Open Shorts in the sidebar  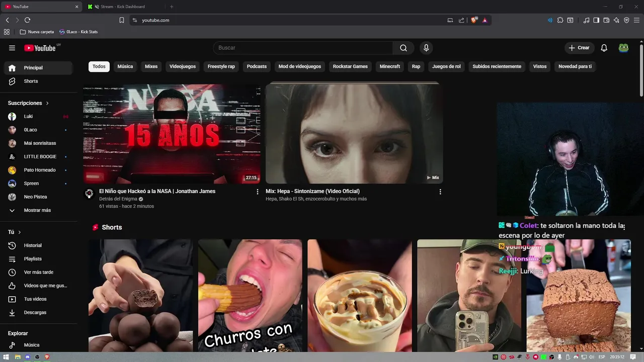[38, 81]
